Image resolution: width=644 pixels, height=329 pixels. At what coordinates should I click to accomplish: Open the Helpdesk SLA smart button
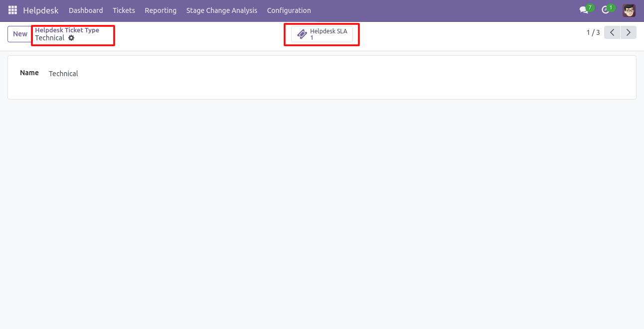pyautogui.click(x=322, y=34)
